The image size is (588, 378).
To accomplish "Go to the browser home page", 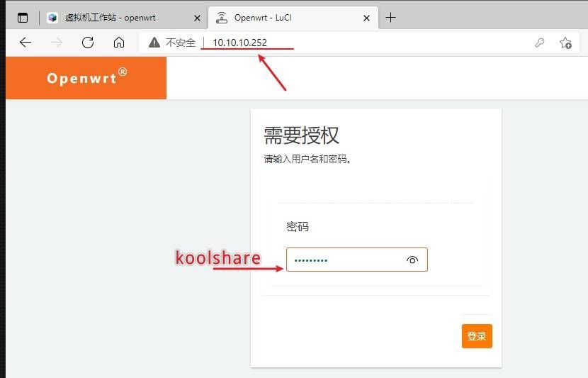I will pyautogui.click(x=119, y=43).
